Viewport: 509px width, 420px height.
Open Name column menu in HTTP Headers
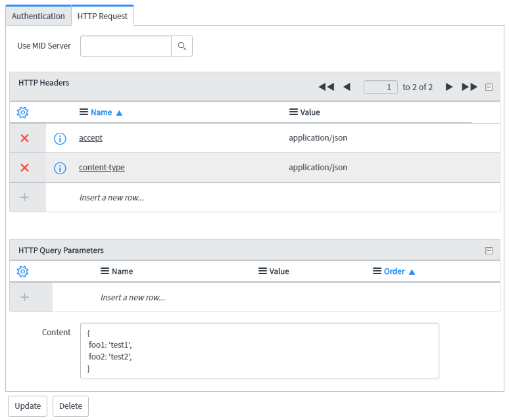point(84,112)
